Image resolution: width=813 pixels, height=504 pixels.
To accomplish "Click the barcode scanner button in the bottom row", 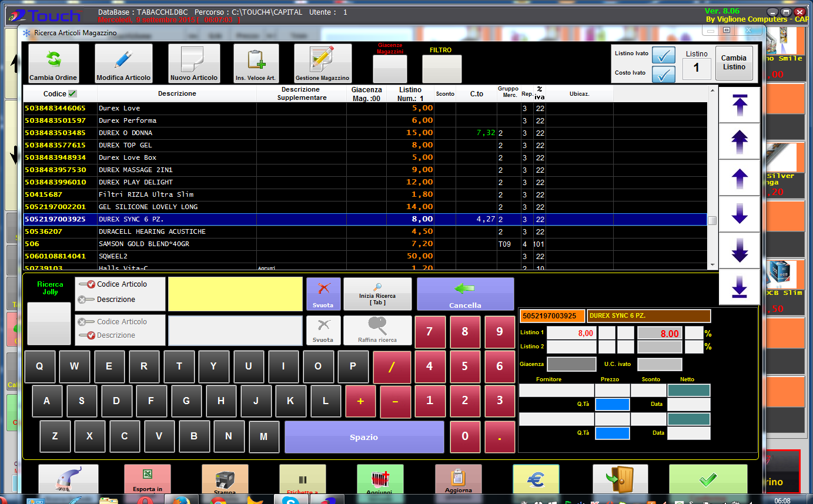I will (x=68, y=479).
